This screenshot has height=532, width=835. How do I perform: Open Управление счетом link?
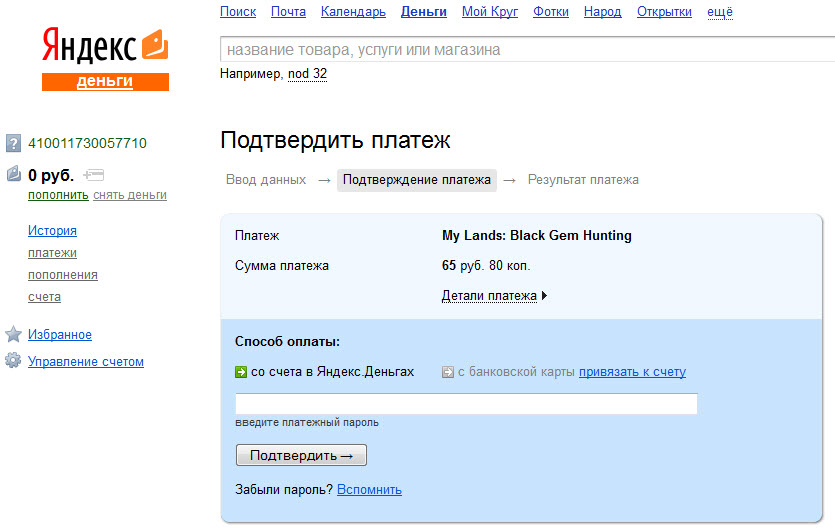pos(86,361)
